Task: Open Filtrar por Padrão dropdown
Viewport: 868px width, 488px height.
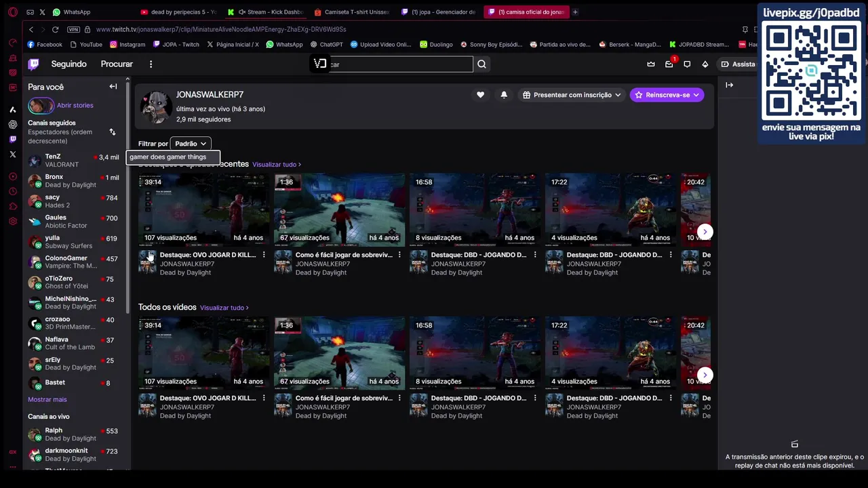Action: pos(191,144)
